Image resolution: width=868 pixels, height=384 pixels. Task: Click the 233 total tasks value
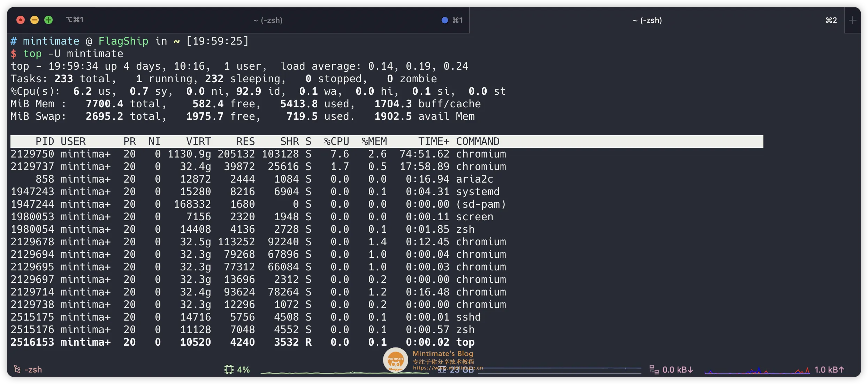(x=63, y=79)
